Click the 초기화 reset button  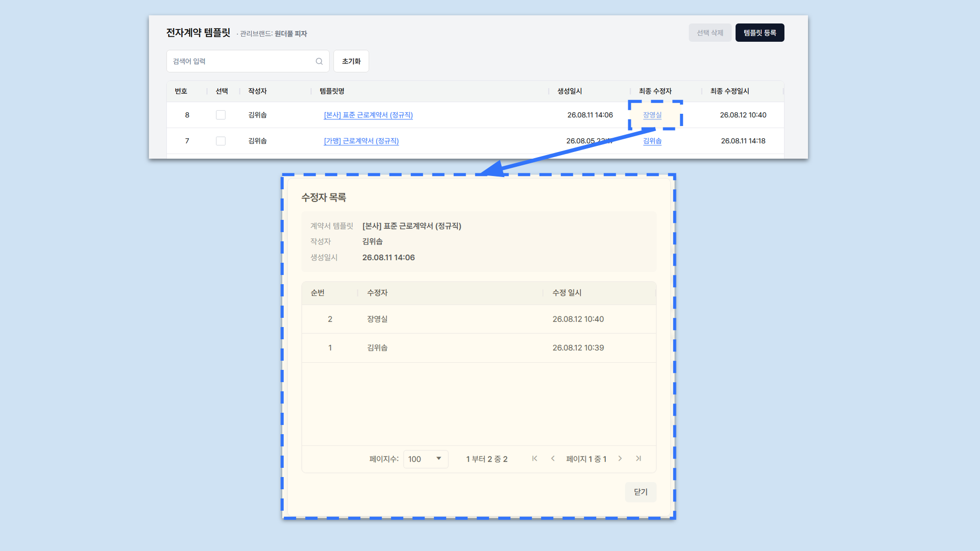click(x=351, y=61)
